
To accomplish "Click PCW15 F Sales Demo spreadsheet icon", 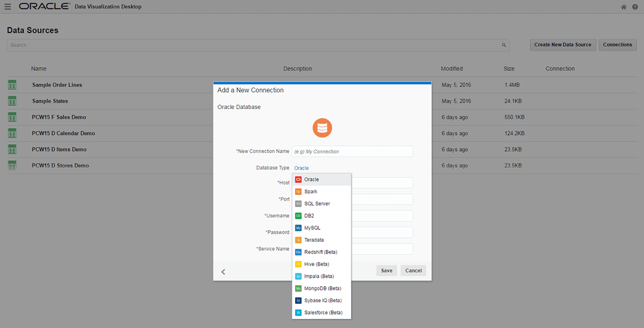I will pyautogui.click(x=12, y=117).
